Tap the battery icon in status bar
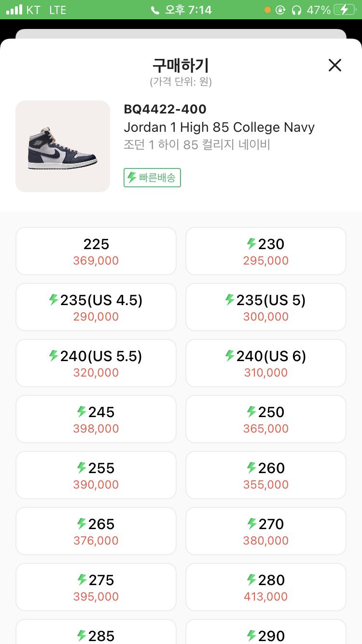362x644 pixels. point(346,10)
